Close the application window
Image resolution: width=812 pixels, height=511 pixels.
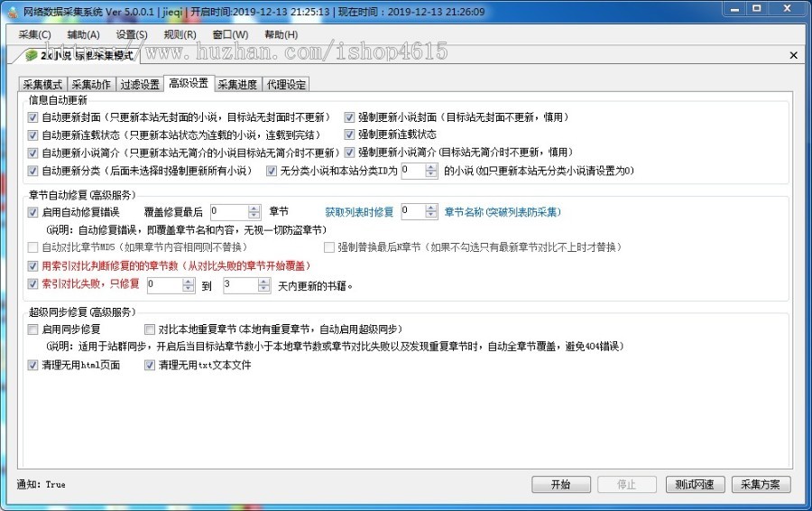[x=787, y=9]
